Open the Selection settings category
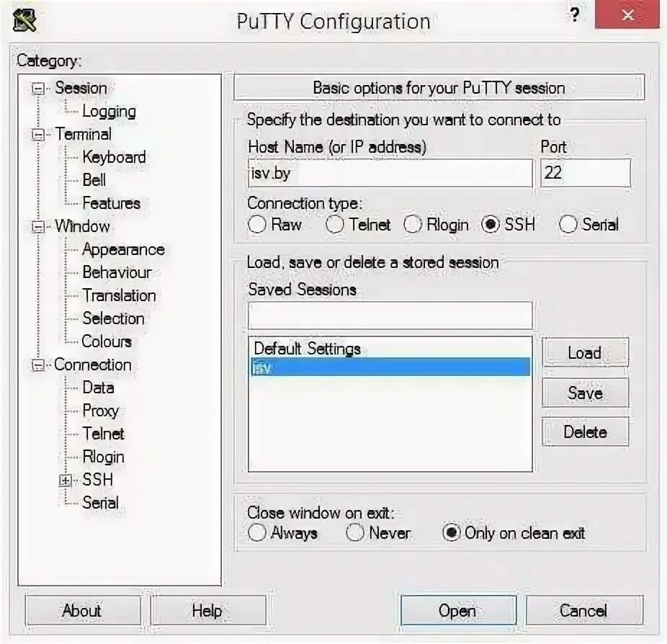Viewport: 667px width, 644px height. [x=113, y=318]
